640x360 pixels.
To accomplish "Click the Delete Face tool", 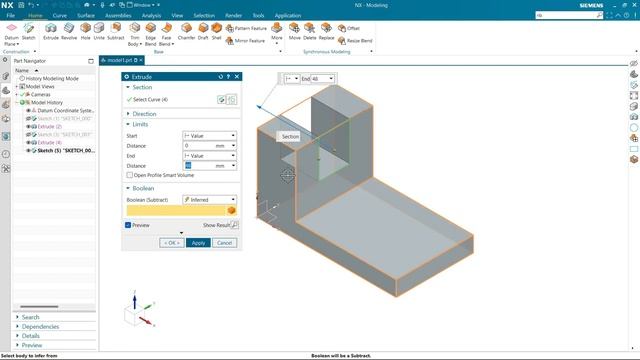I will (x=309, y=31).
